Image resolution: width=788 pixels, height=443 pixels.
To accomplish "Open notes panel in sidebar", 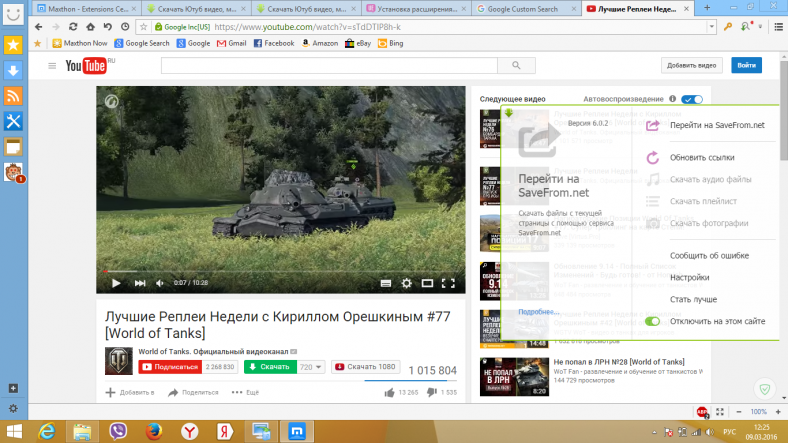I will 13,147.
